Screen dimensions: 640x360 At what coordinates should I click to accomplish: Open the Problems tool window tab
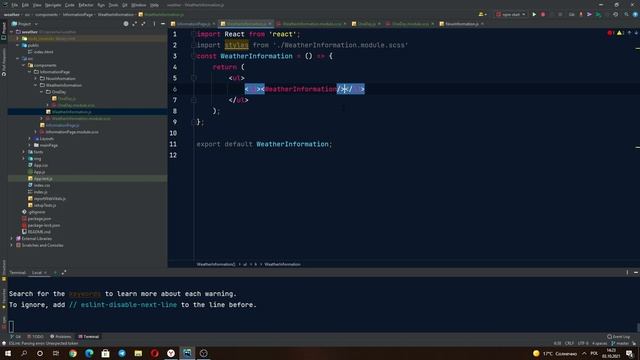coord(60,337)
